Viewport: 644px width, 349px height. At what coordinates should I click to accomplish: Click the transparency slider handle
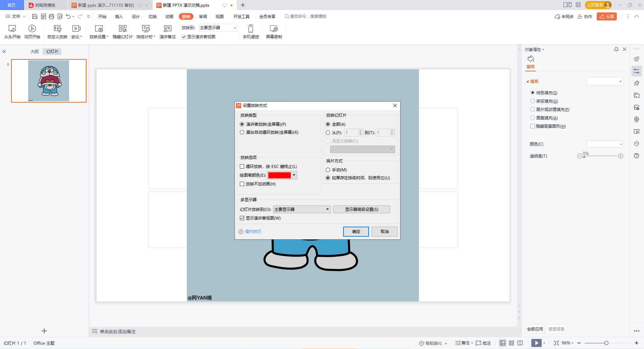pyautogui.click(x=584, y=157)
